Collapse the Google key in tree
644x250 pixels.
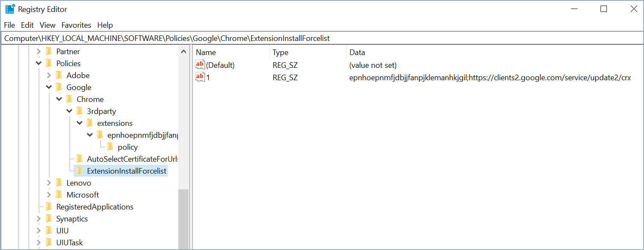point(49,87)
